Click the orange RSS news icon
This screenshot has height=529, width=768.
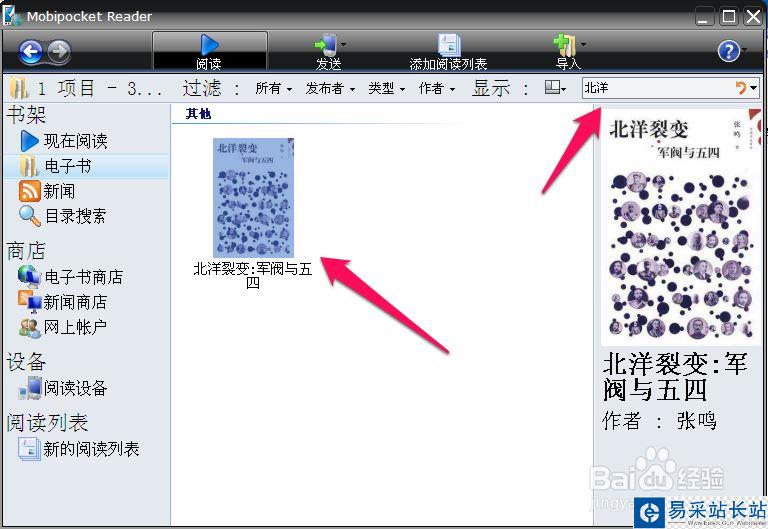[x=29, y=191]
